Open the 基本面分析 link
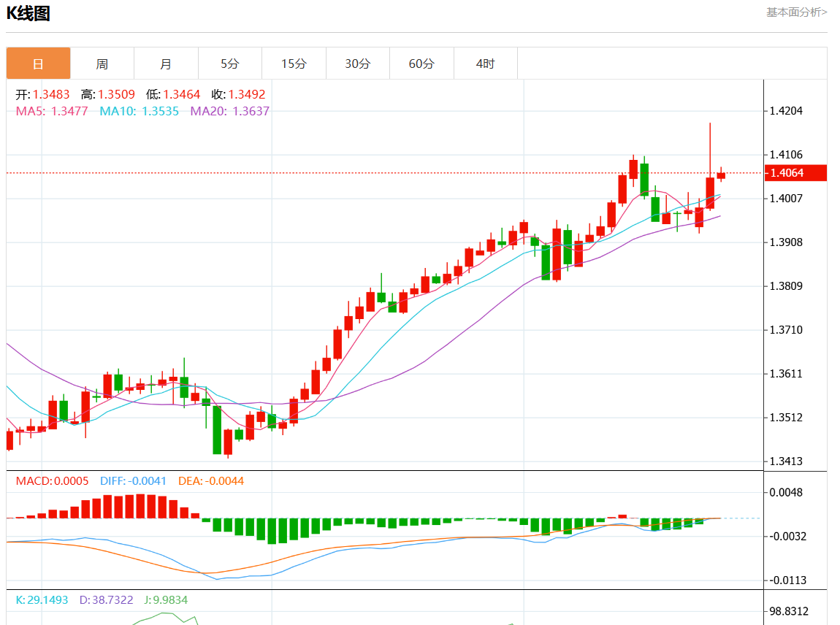The height and width of the screenshot is (625, 840). 797,12
